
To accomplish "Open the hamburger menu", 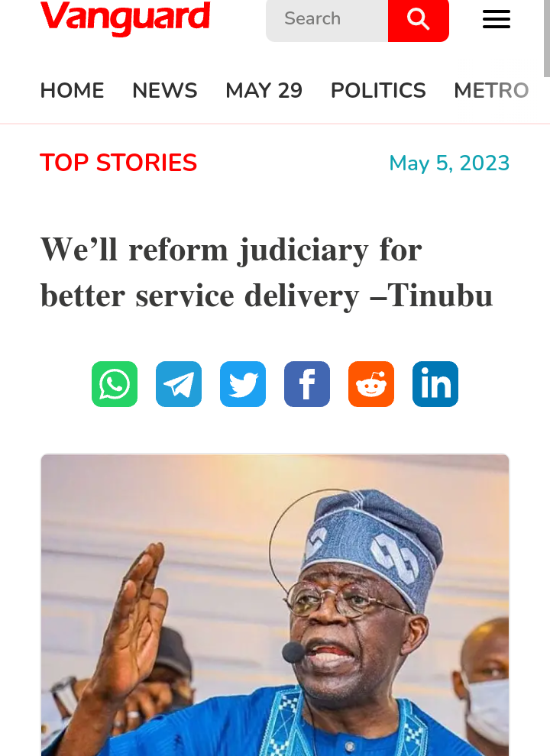I will point(497,19).
